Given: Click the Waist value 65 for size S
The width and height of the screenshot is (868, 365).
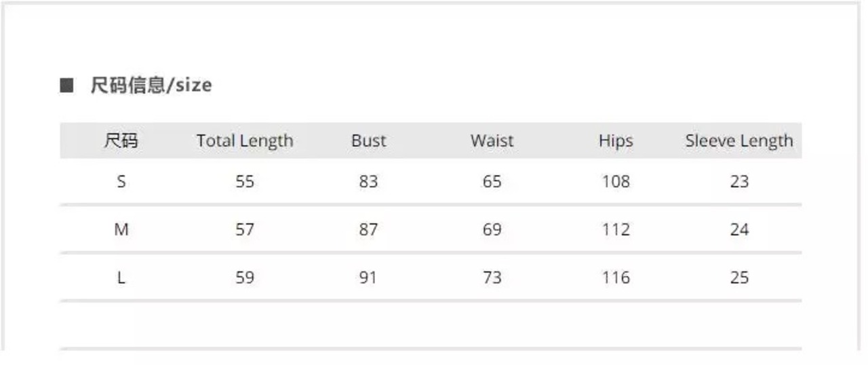Looking at the screenshot, I should (x=492, y=182).
